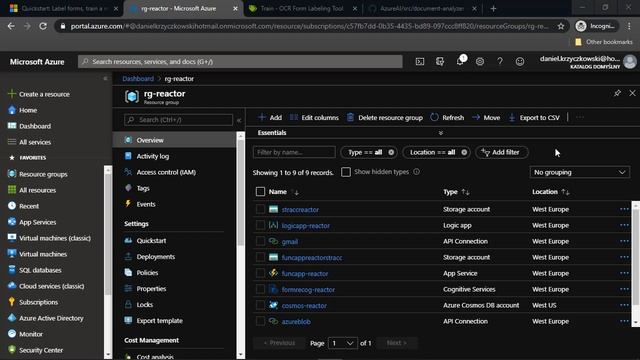This screenshot has width=640, height=360.
Task: Toggle Show hidden types checkbox
Action: (x=346, y=172)
